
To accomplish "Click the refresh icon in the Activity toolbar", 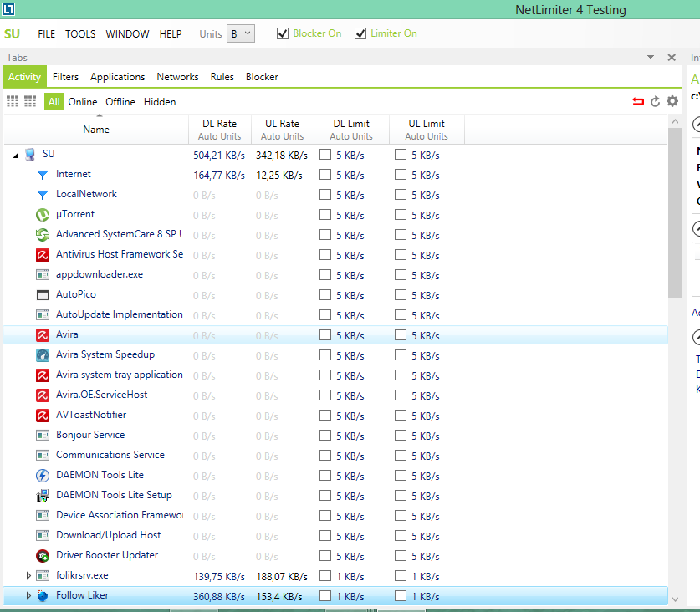I will coord(655,102).
